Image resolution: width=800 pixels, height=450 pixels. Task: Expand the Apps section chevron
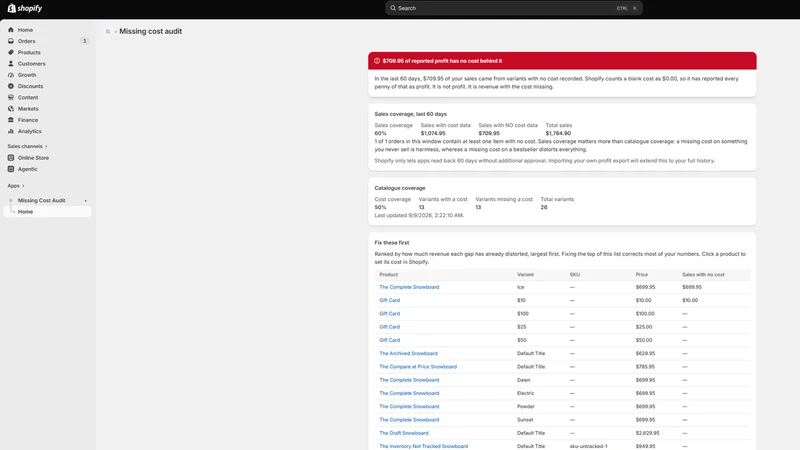(x=23, y=186)
